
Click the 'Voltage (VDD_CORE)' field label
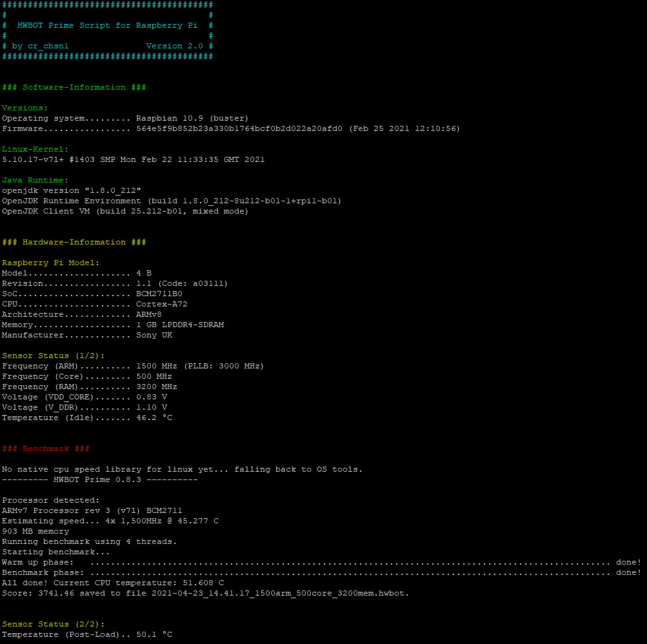coord(48,397)
